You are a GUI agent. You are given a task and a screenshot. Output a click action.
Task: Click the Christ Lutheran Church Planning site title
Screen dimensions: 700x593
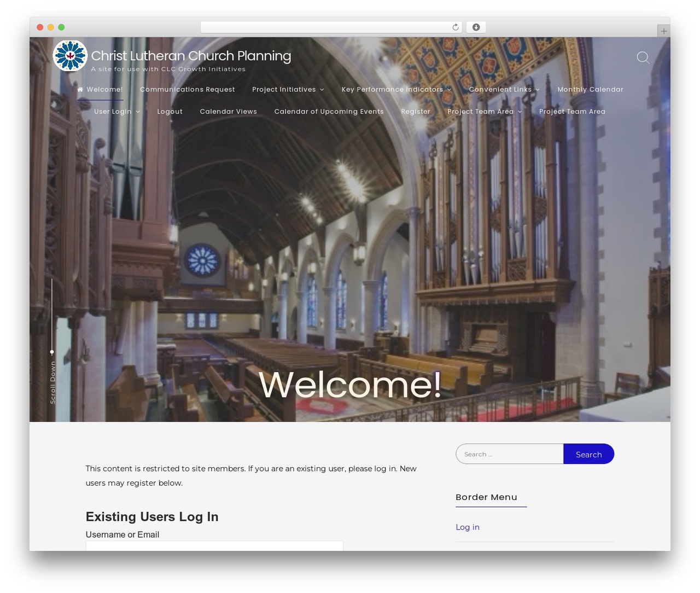(191, 56)
